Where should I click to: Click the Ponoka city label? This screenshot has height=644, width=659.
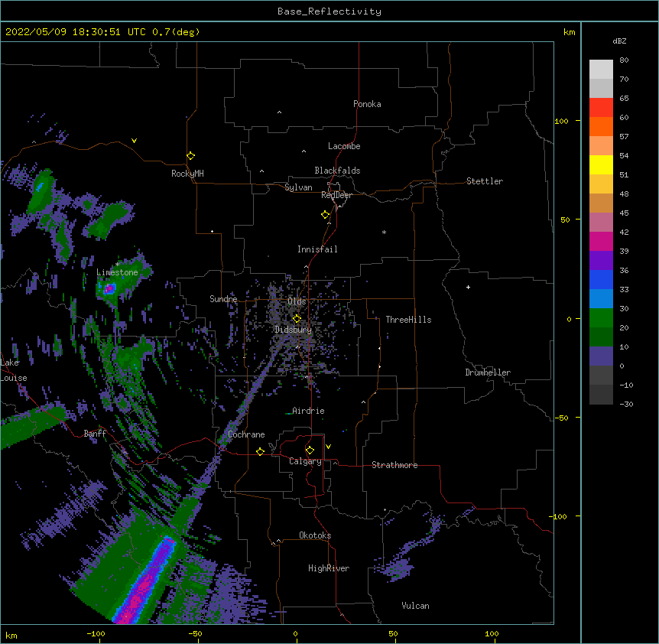pyautogui.click(x=367, y=104)
